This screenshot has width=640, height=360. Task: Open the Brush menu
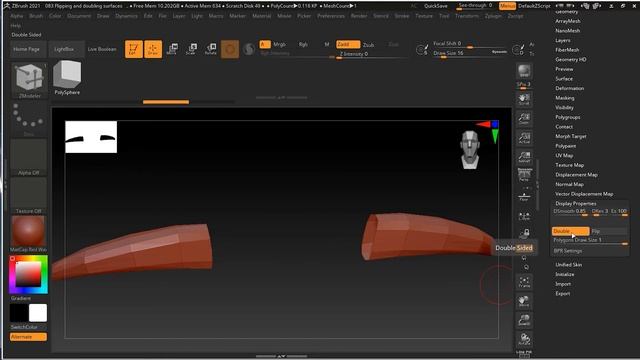coord(36,16)
